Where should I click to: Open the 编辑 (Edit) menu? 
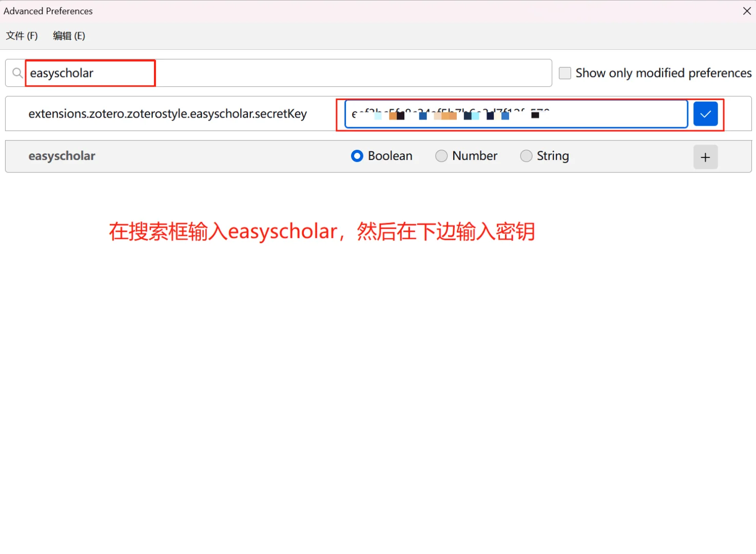[x=69, y=35]
